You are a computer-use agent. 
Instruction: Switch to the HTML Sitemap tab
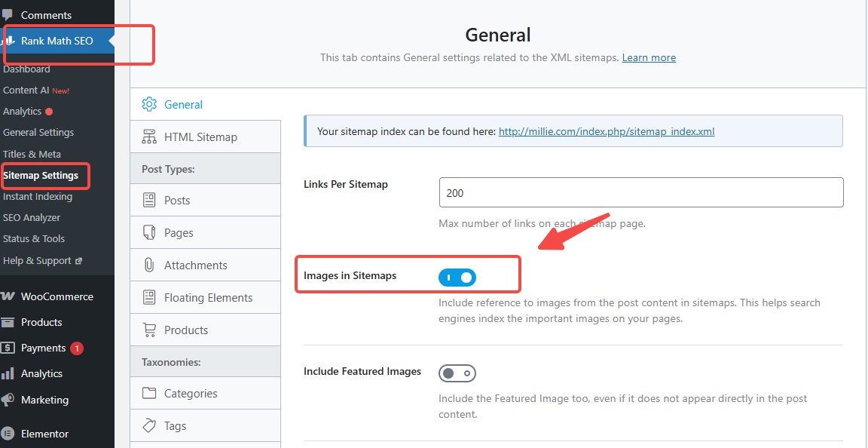[x=200, y=137]
